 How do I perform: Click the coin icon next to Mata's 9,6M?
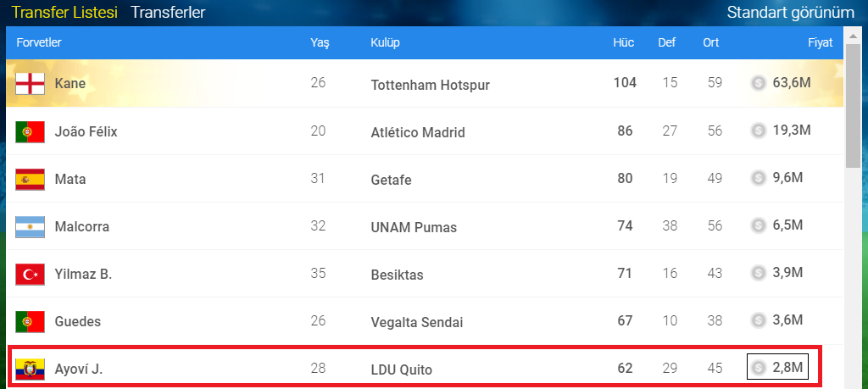(x=759, y=178)
